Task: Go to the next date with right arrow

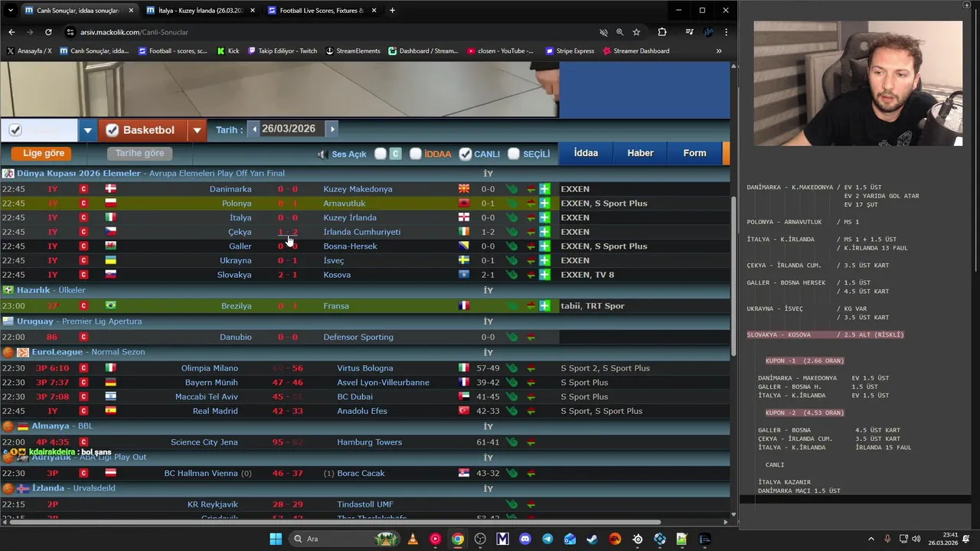Action: click(332, 129)
